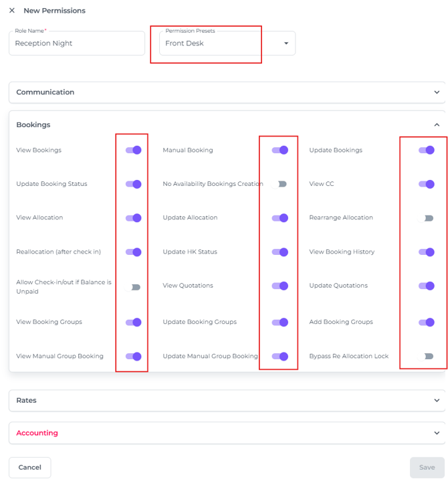Expand the Accounting section

pos(437,433)
